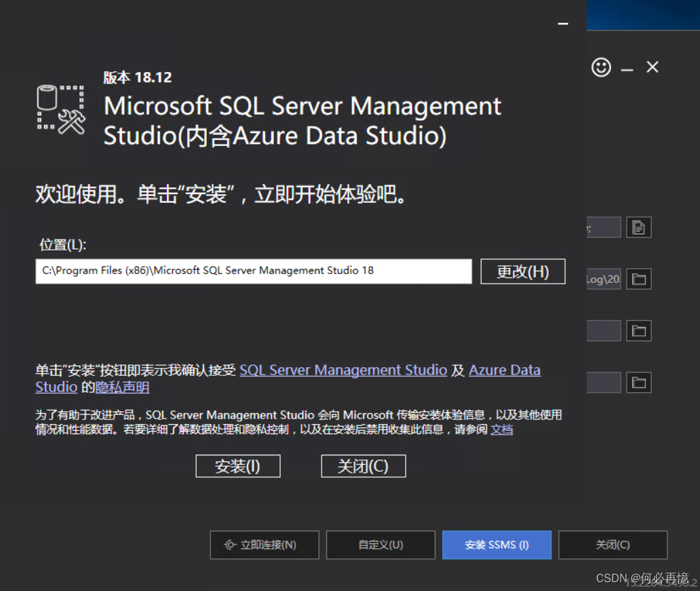Screen dimensions: 700x591
Task: Click the smiley feedback icon
Action: tap(601, 67)
